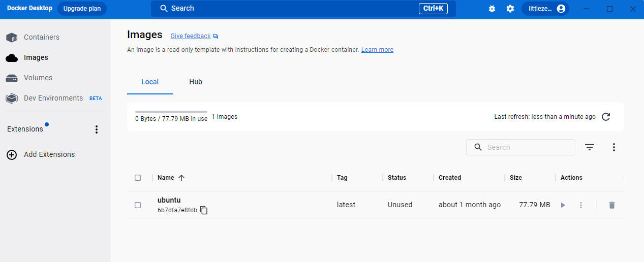The image size is (644, 262).
Task: Minimize the Docker Desktop window
Action: click(x=587, y=9)
